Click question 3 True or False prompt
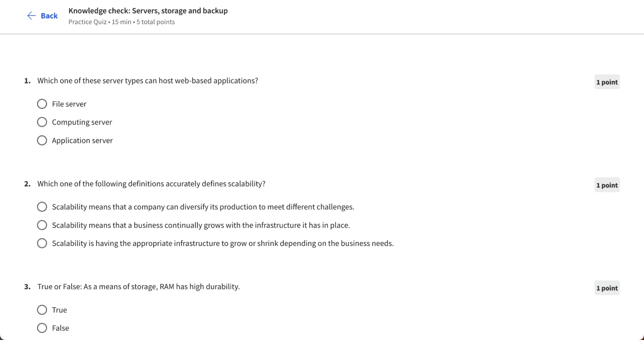 138,286
